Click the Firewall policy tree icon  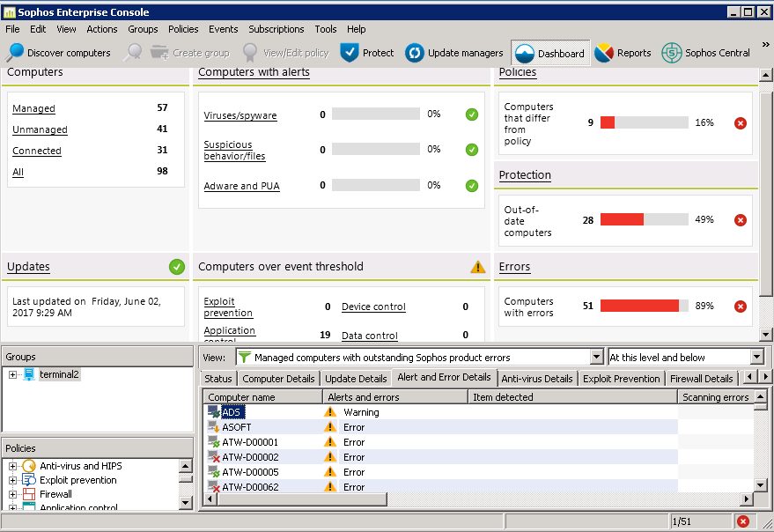click(29, 494)
